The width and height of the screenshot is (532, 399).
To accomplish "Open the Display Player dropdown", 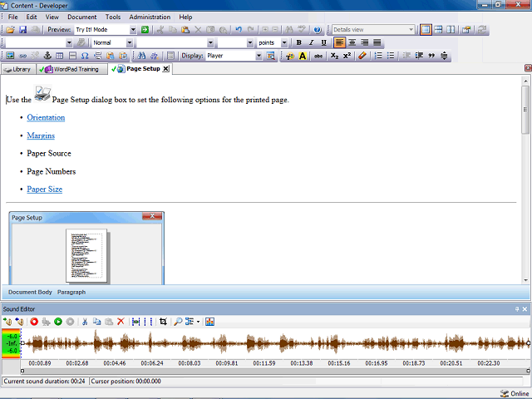I will (x=259, y=56).
